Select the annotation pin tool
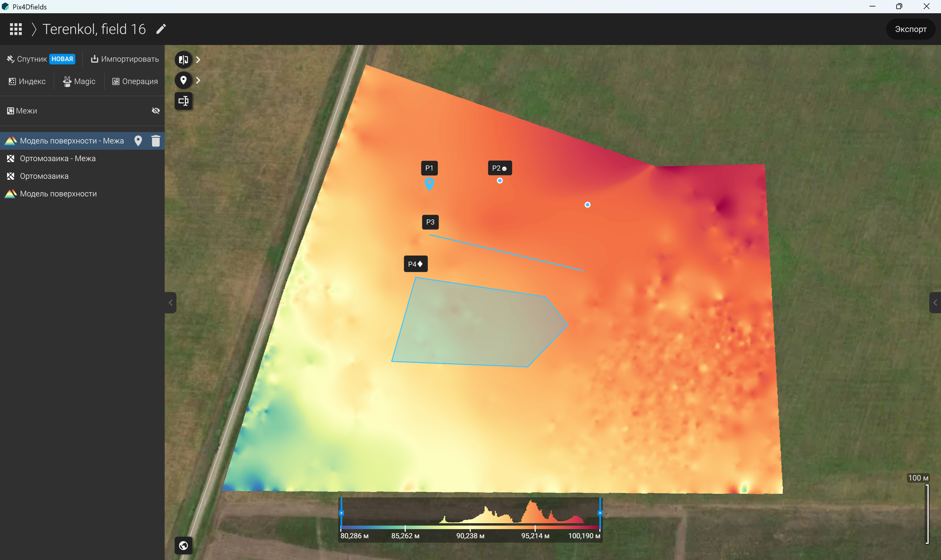Viewport: 941px width, 560px height. point(183,80)
